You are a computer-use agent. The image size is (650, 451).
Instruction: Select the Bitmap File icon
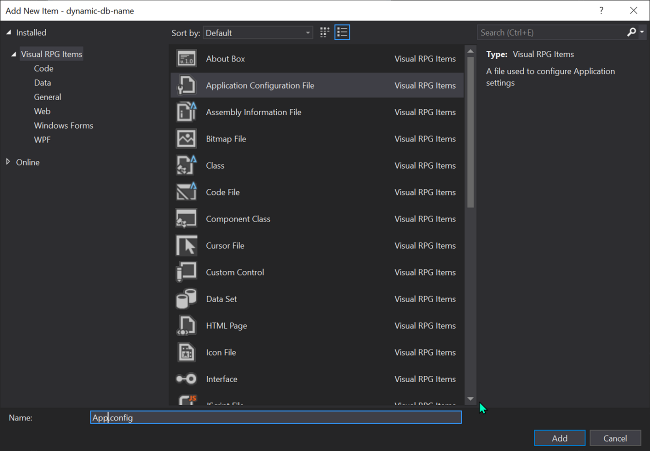[x=186, y=139]
